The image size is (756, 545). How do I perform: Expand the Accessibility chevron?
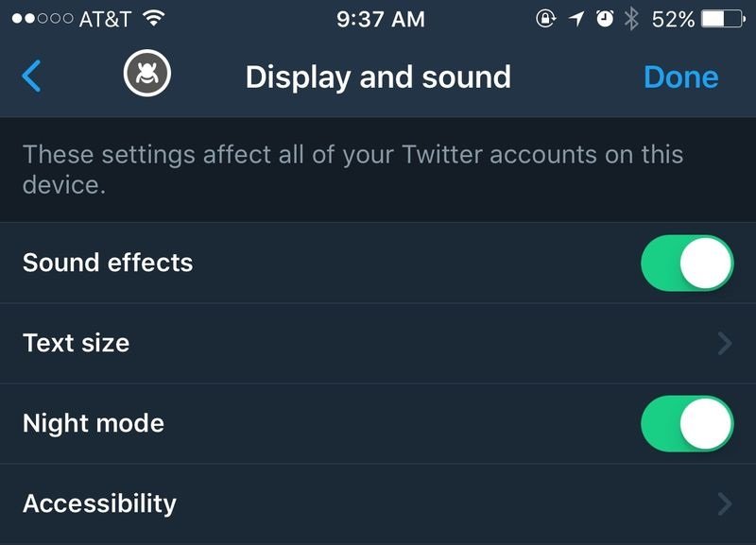click(x=725, y=503)
